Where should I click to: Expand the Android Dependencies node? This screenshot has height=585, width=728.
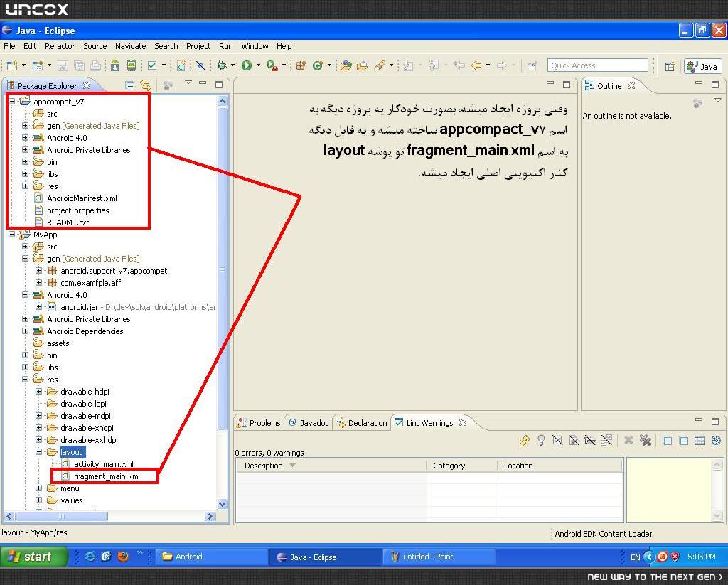point(26,331)
